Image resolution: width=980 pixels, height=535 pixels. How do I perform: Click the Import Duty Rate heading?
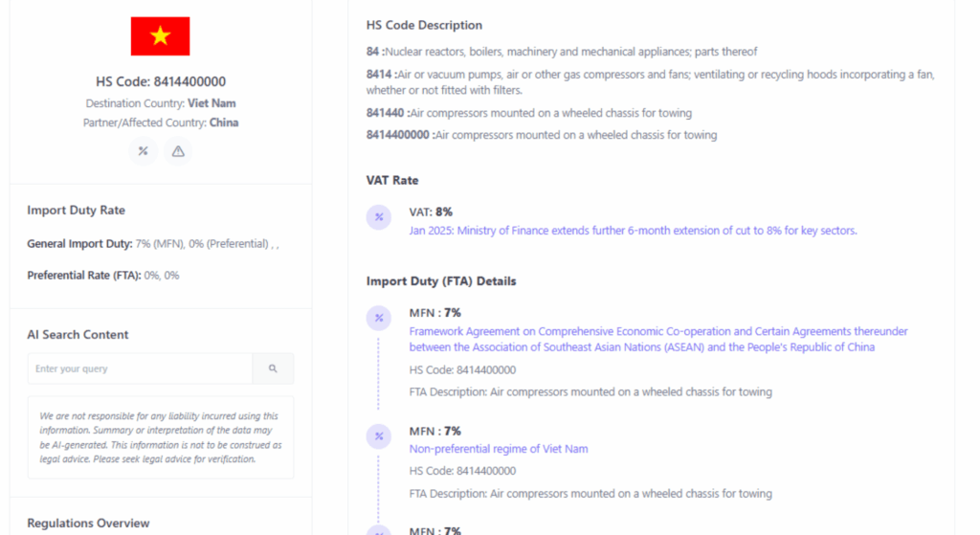76,211
